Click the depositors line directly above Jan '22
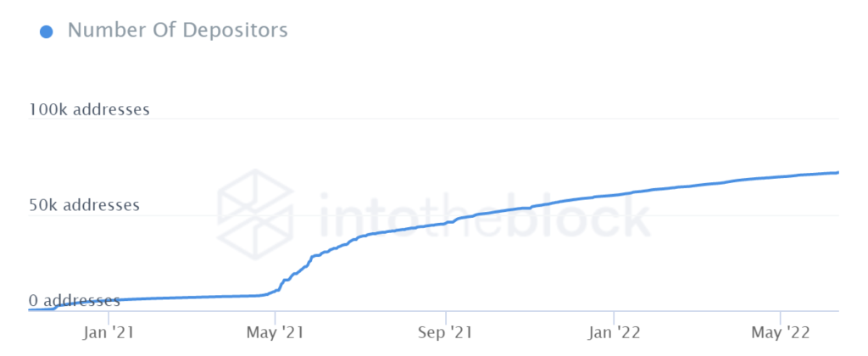This screenshot has width=868, height=356. [x=614, y=195]
